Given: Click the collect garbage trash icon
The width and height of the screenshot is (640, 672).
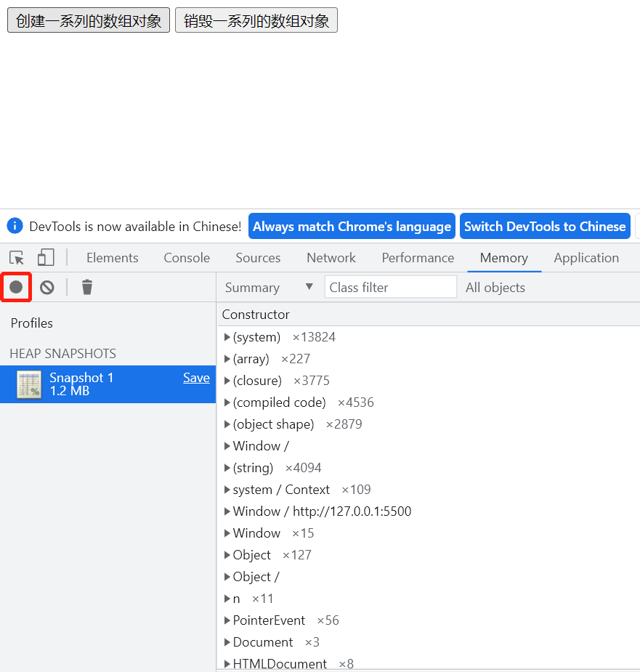Looking at the screenshot, I should 87,288.
